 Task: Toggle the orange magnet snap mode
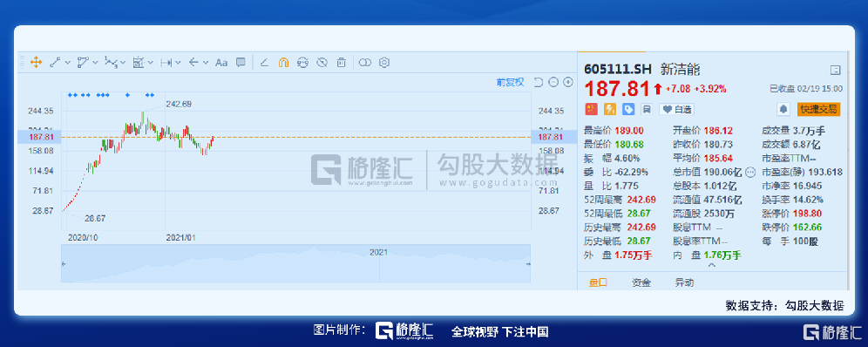coord(283,63)
